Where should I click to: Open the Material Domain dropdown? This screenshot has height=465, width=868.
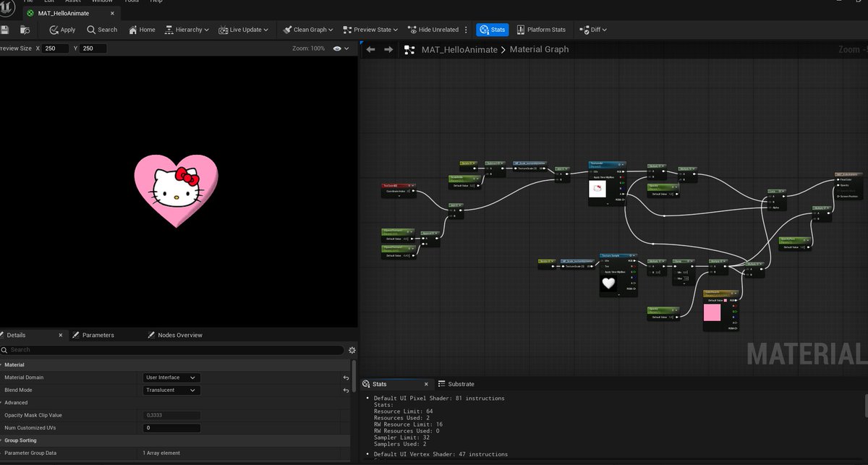[x=172, y=377]
